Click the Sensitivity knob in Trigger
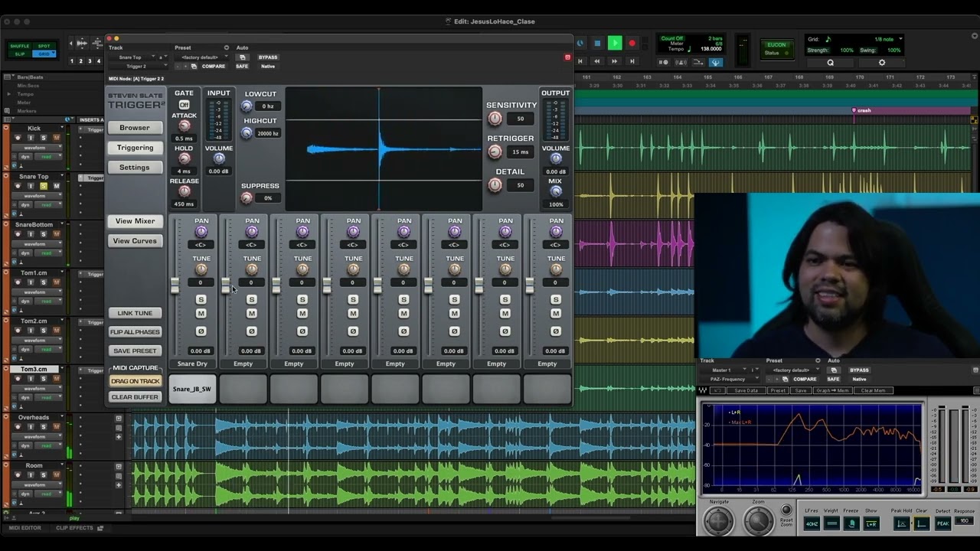Screen dimensions: 980x551 tap(495, 119)
